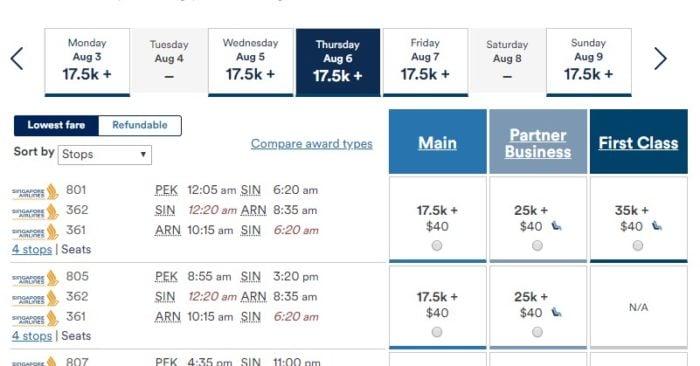Open the Sort by Stops dropdown
This screenshot has height=366, width=700.
[104, 154]
